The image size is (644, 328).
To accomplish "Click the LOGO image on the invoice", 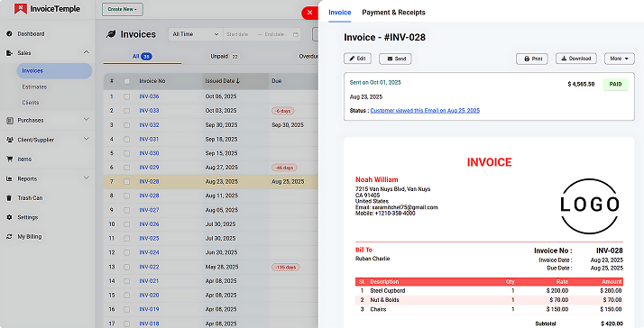I will (x=589, y=206).
